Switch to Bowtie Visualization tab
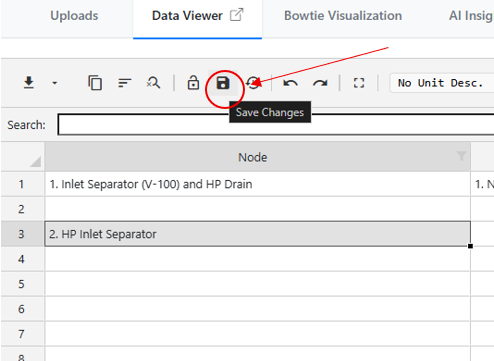This screenshot has height=361, width=494. tap(343, 16)
